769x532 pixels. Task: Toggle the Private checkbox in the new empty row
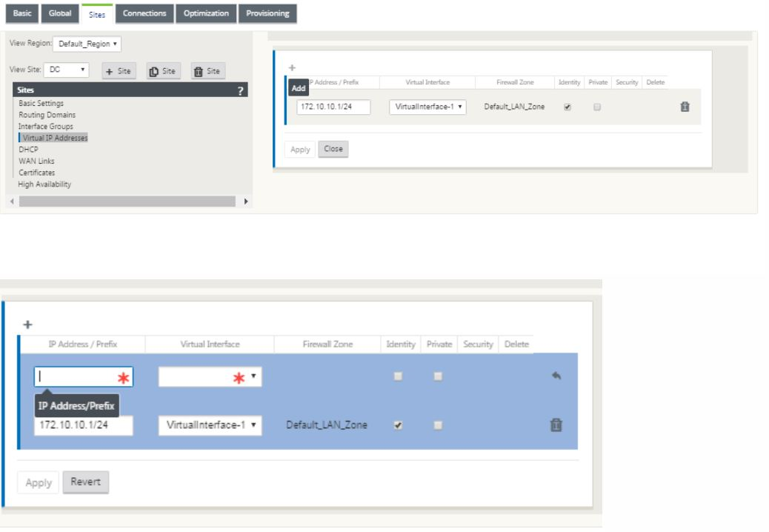point(438,376)
